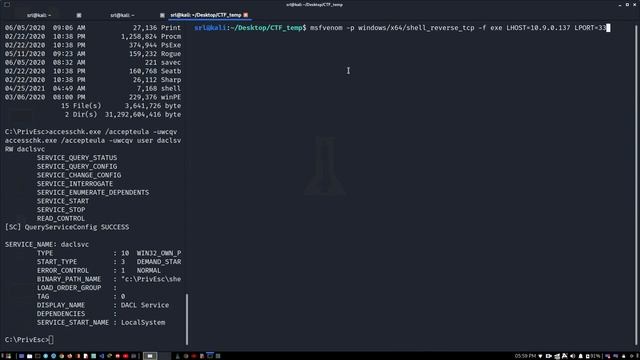The width and height of the screenshot is (640, 360).
Task: Click the "221 savec" file row
Action: pyautogui.click(x=93, y=62)
